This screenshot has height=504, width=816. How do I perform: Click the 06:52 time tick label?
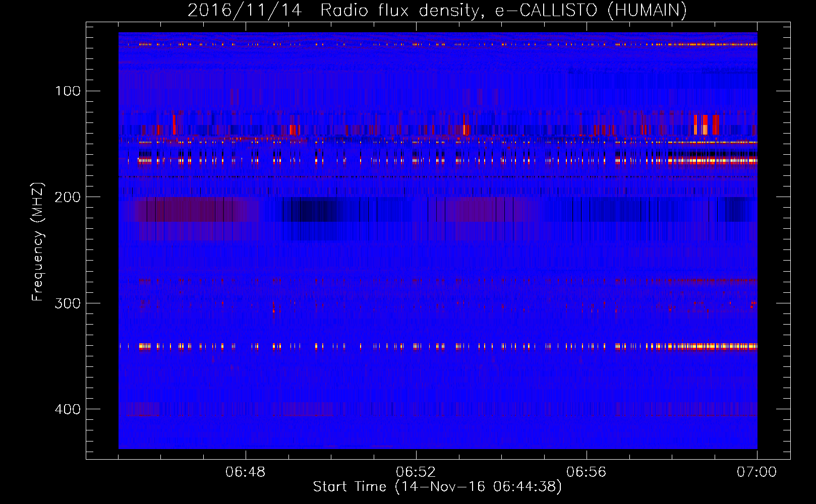tap(416, 472)
